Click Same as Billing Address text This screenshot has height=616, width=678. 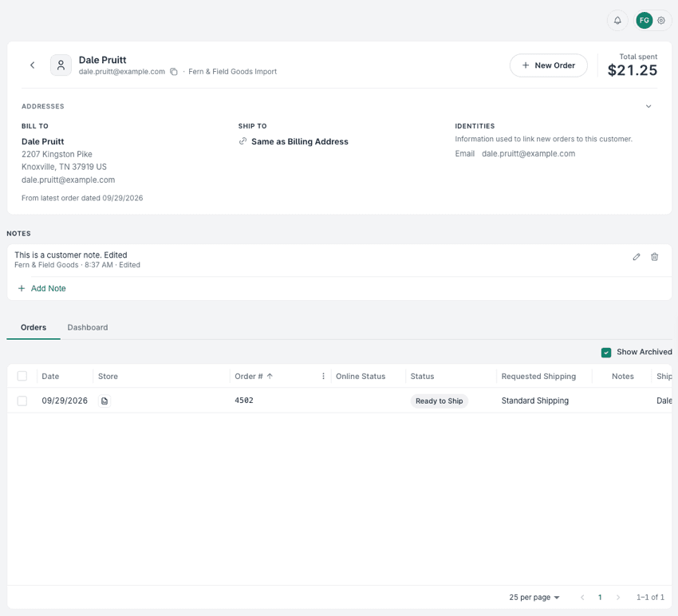300,141
